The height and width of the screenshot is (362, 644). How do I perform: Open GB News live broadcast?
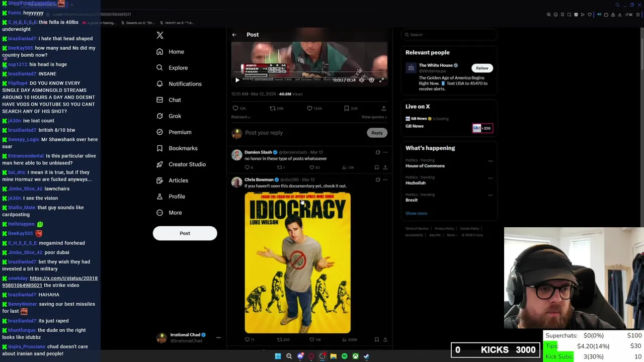point(449,123)
